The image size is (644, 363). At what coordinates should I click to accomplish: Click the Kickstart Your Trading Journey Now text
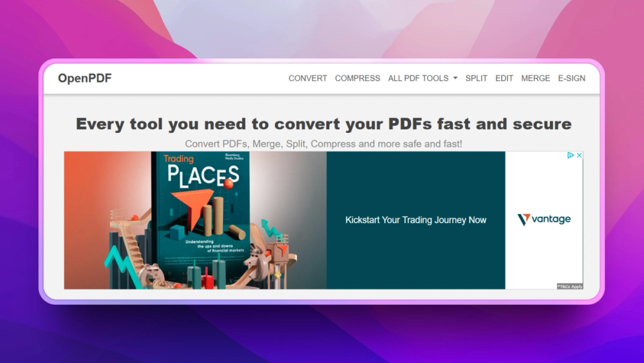tap(415, 220)
